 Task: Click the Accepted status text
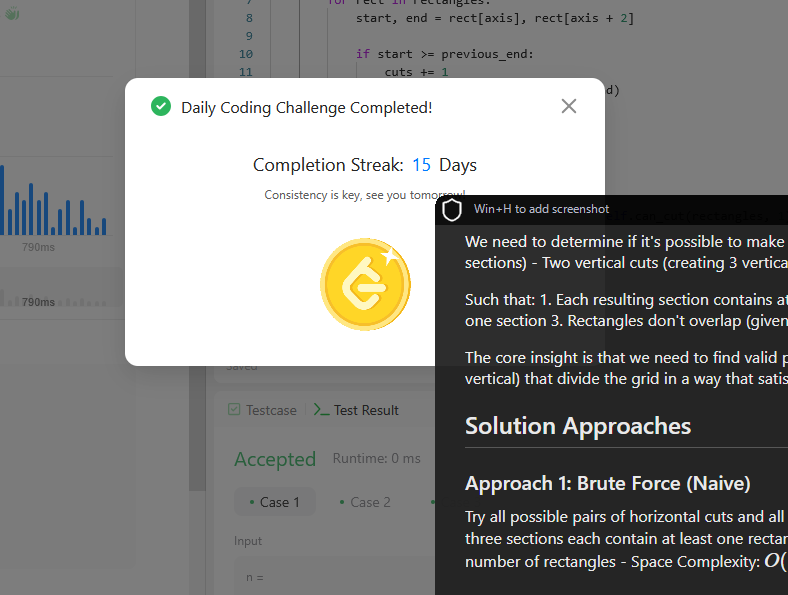click(x=275, y=459)
